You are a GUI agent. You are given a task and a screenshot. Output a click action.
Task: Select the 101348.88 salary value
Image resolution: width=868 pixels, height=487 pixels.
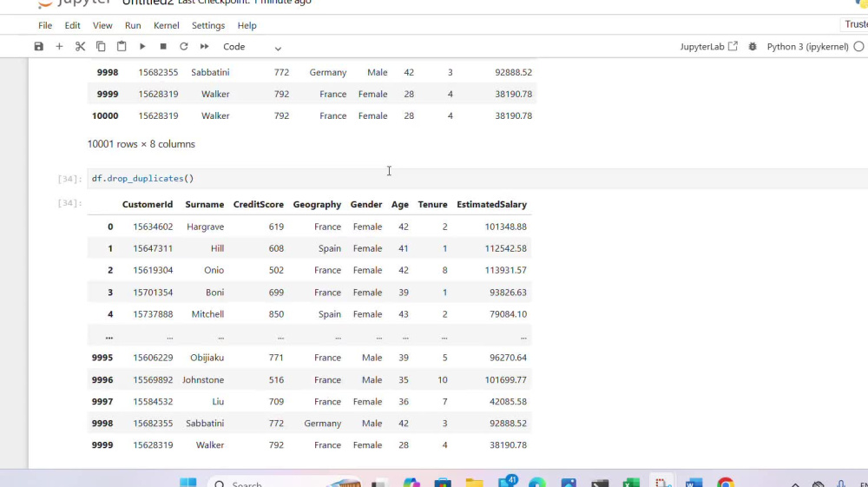(x=506, y=227)
